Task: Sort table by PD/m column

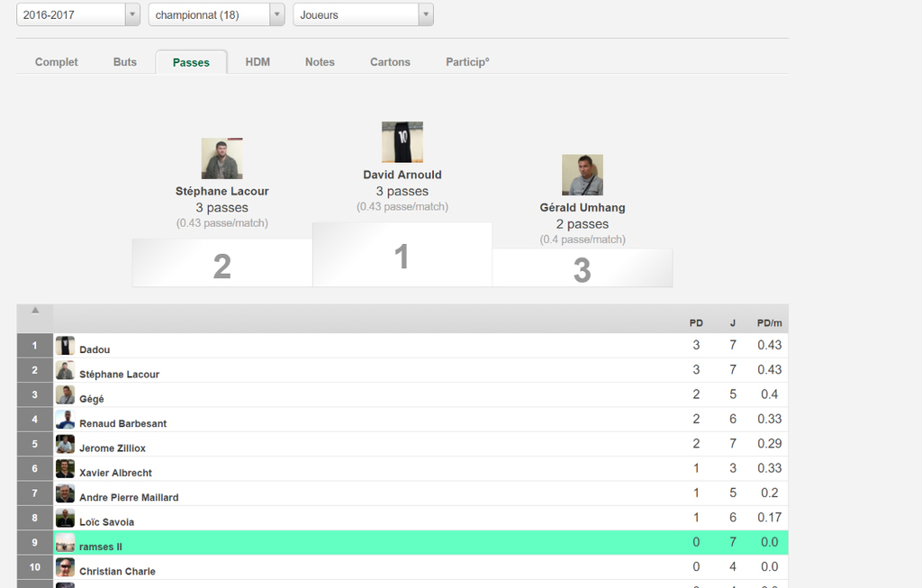Action: click(x=768, y=322)
